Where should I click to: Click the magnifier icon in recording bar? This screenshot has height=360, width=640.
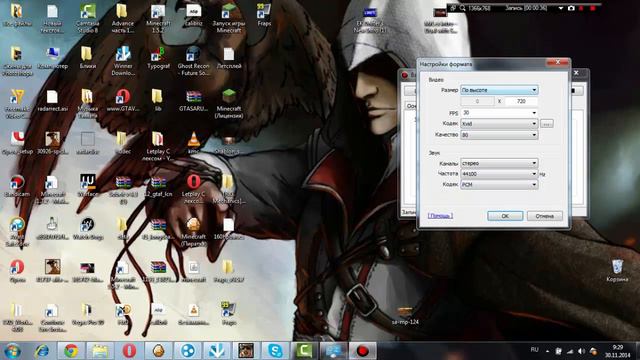(462, 8)
